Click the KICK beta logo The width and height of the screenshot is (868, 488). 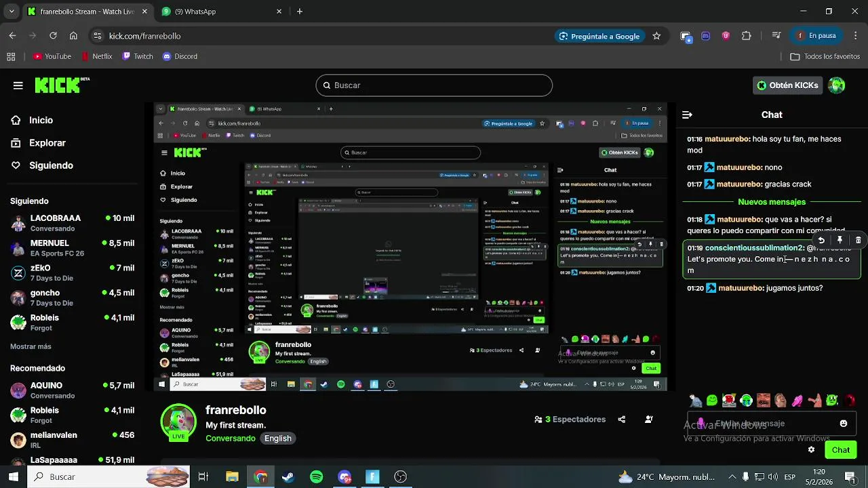[x=62, y=85]
